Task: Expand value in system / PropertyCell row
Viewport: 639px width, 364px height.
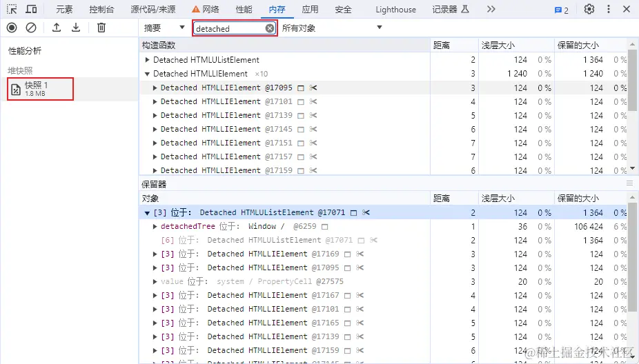Action: tap(155, 282)
